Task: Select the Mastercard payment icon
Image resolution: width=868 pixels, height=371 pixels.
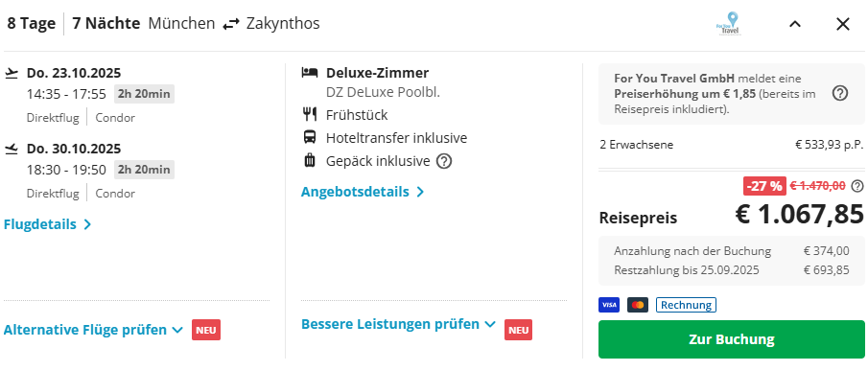Action: click(x=638, y=305)
